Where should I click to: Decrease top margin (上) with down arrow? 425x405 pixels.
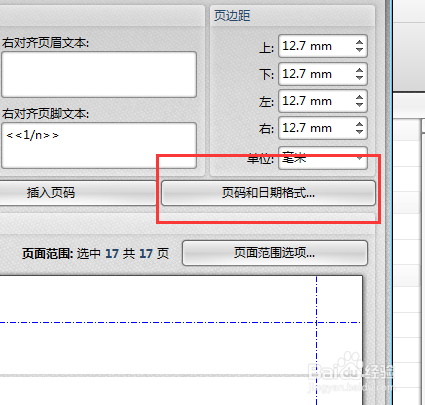coord(359,50)
